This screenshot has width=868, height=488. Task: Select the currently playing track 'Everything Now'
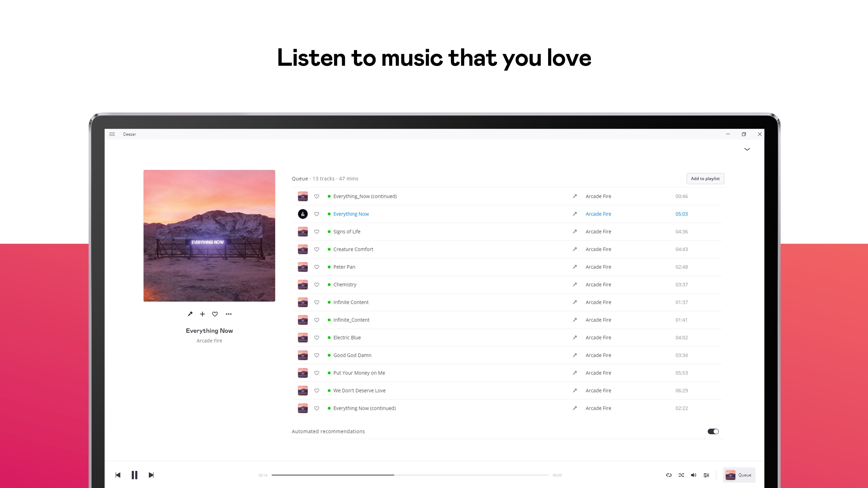coord(351,214)
